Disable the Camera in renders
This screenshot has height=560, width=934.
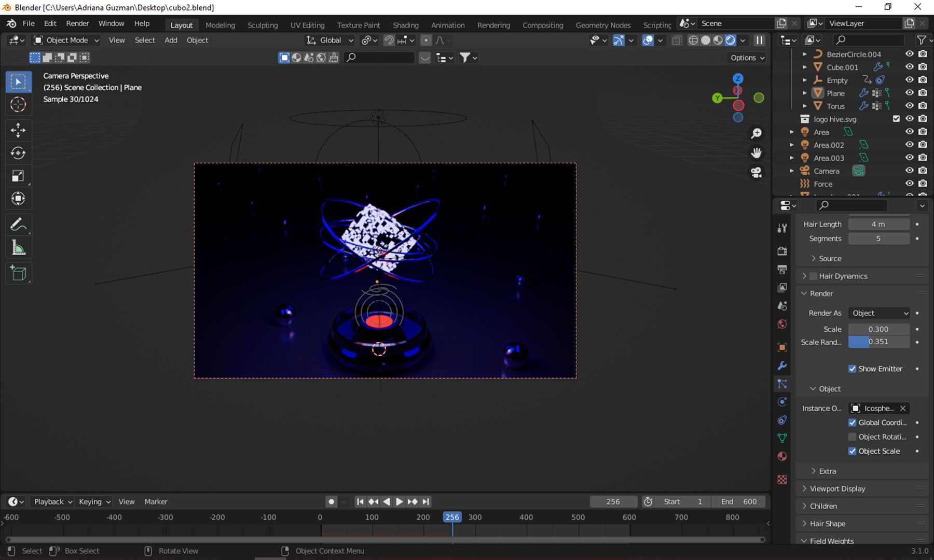[923, 171]
